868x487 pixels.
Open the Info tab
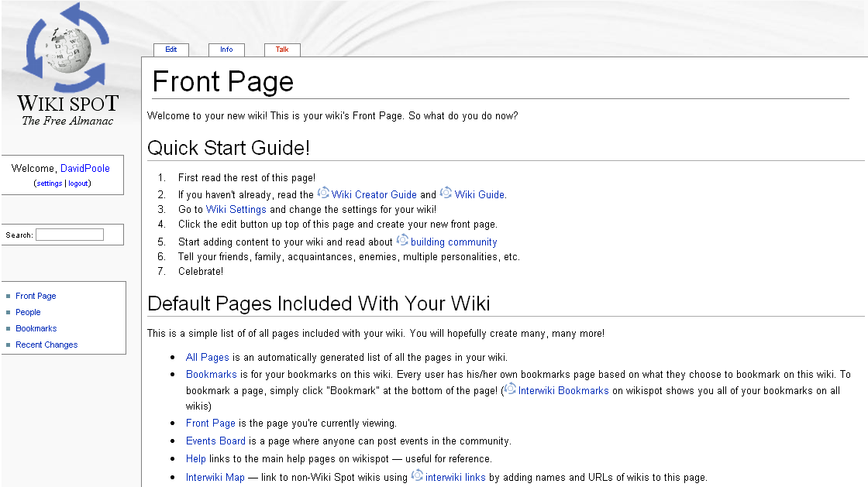(x=226, y=50)
